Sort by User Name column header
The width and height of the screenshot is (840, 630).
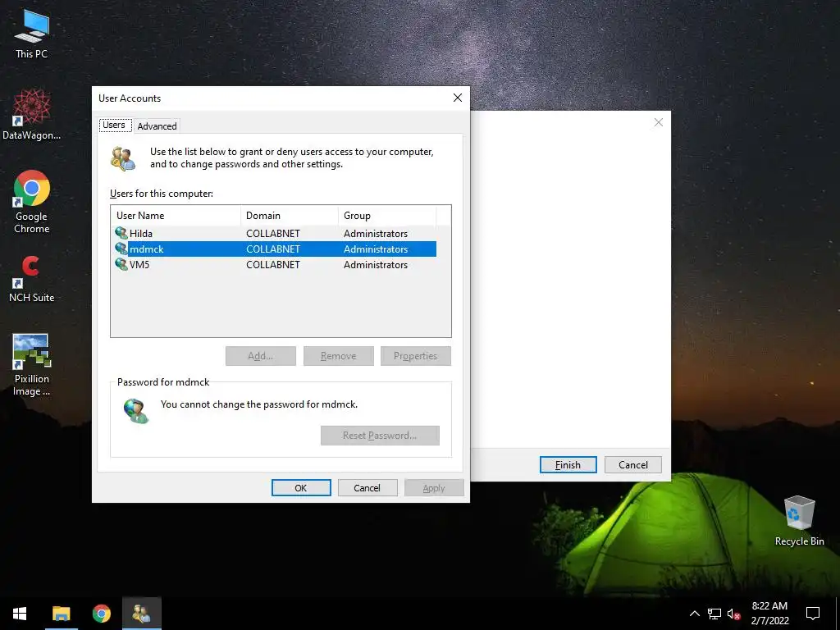(x=176, y=216)
